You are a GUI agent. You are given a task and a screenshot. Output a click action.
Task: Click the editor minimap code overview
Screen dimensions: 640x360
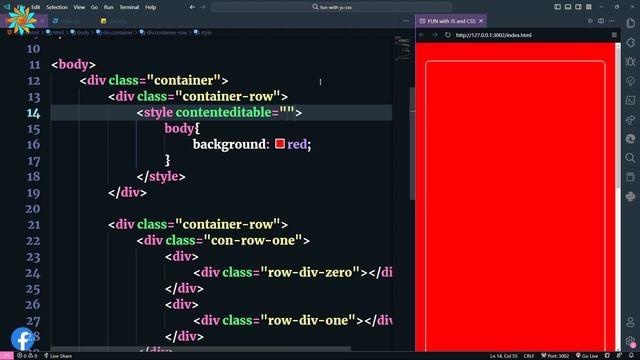click(x=402, y=49)
